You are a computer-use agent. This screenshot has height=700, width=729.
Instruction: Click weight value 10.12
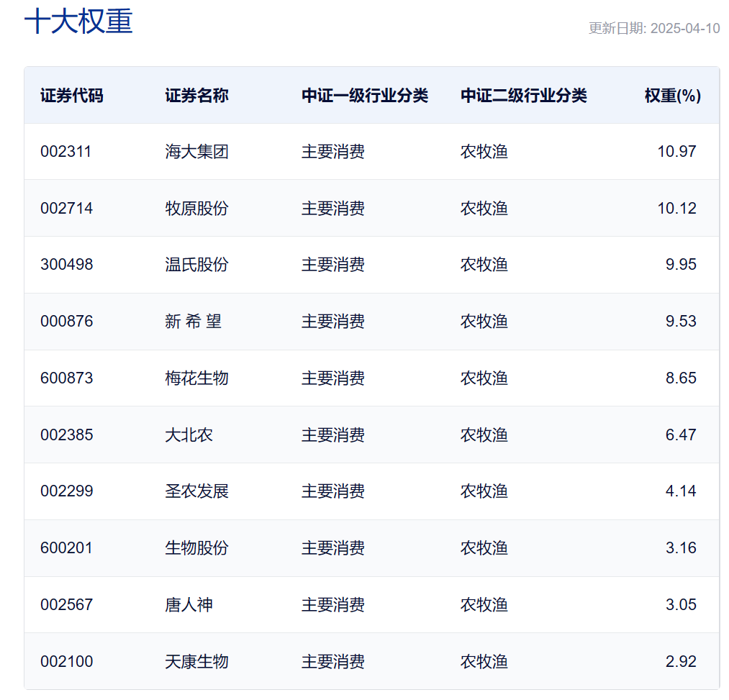(x=677, y=208)
